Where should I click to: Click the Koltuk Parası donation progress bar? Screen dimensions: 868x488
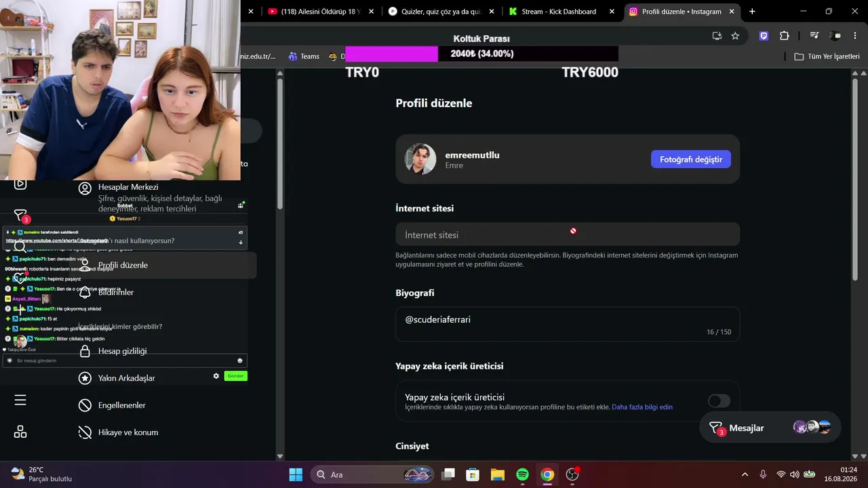(481, 54)
